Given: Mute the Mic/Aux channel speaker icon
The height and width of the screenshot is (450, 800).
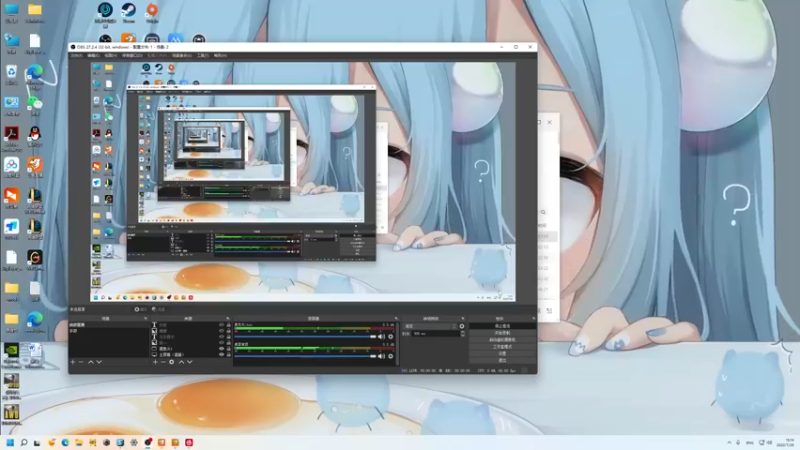Looking at the screenshot, I should [381, 337].
